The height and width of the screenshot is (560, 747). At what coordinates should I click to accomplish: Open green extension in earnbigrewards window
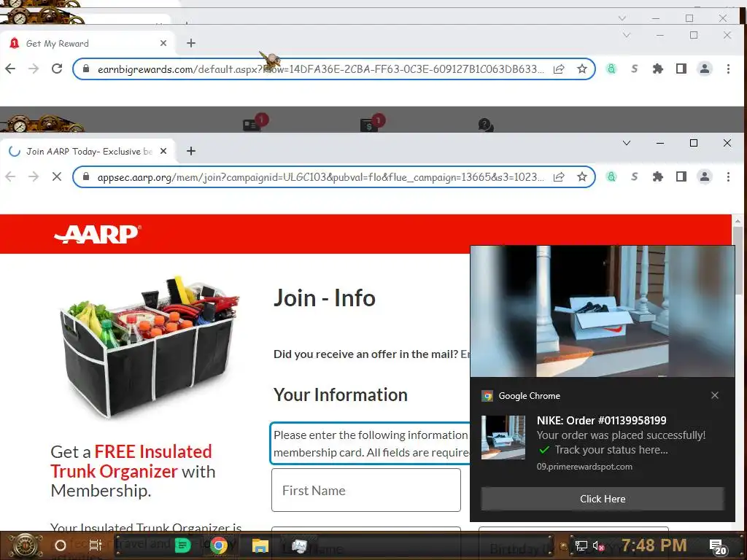pos(611,69)
